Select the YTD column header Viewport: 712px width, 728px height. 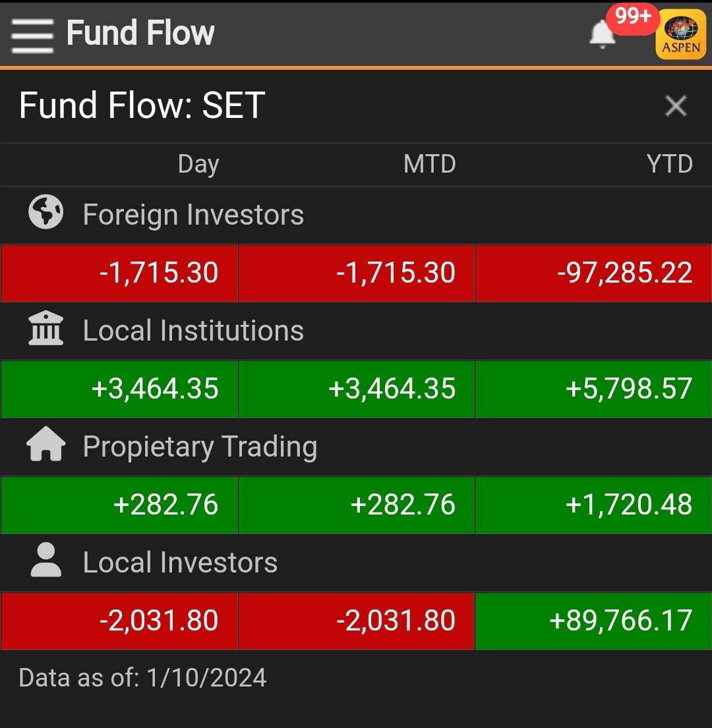coord(669,164)
